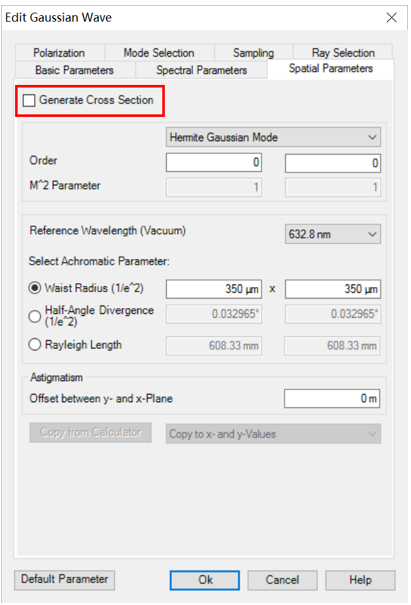Select the Waist Radius radio button

tap(35, 288)
